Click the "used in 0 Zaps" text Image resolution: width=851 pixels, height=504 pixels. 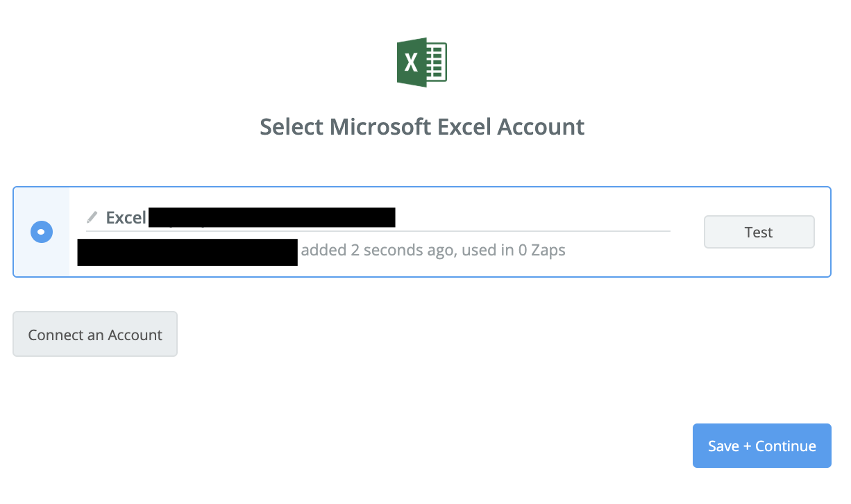tap(513, 250)
